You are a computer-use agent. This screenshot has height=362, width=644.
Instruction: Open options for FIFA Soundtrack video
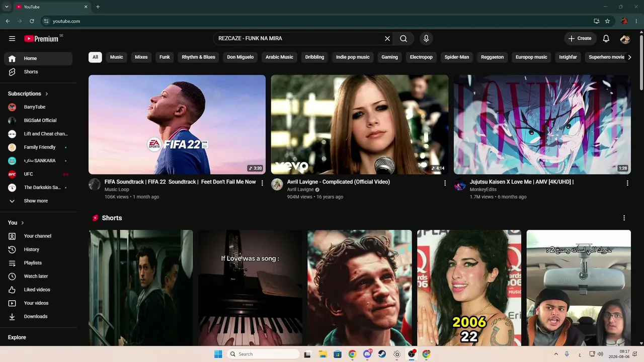(262, 183)
